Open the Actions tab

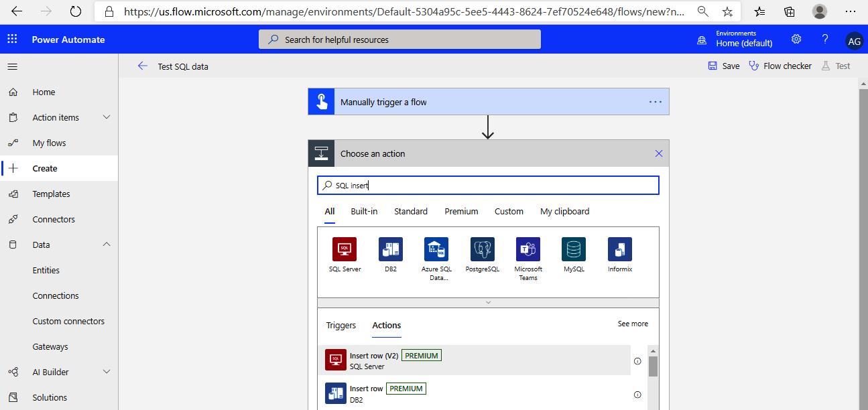click(387, 326)
